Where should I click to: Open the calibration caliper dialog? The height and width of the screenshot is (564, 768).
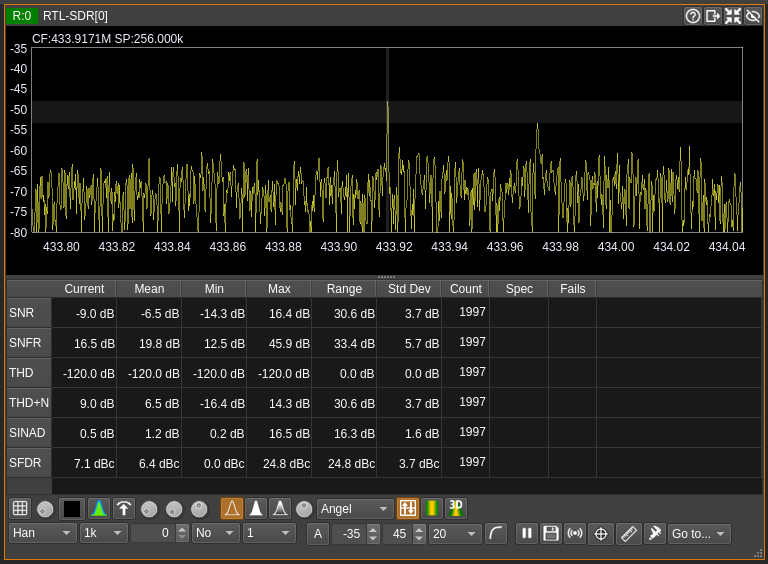pos(655,534)
